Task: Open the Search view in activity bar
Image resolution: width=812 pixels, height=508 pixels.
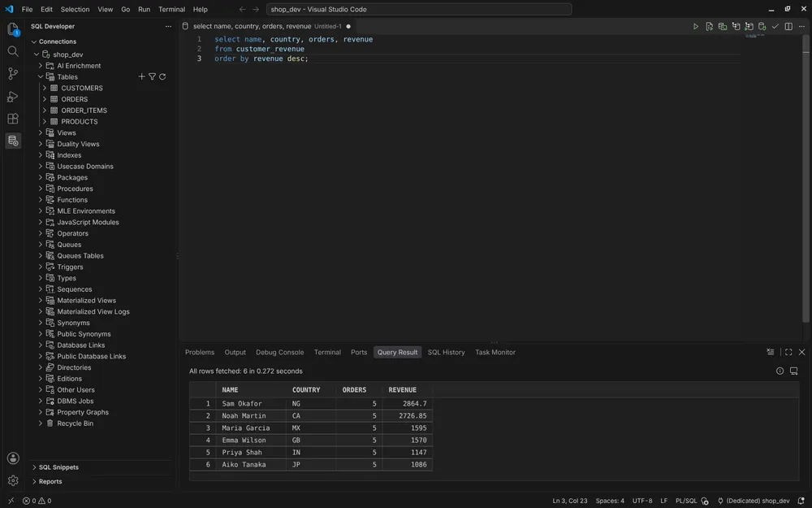Action: (13, 51)
